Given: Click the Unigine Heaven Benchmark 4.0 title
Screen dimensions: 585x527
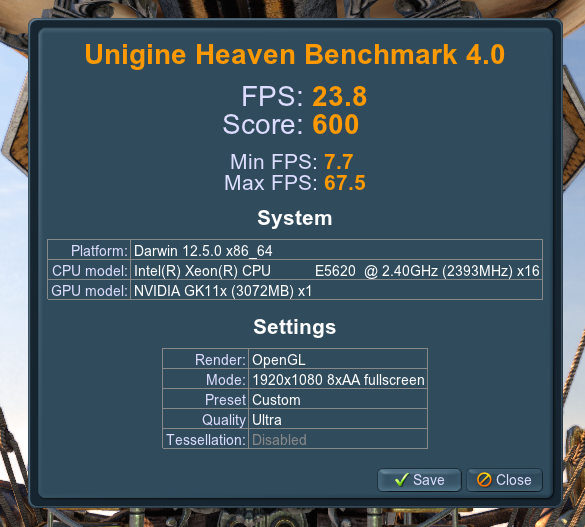Looking at the screenshot, I should (295, 54).
